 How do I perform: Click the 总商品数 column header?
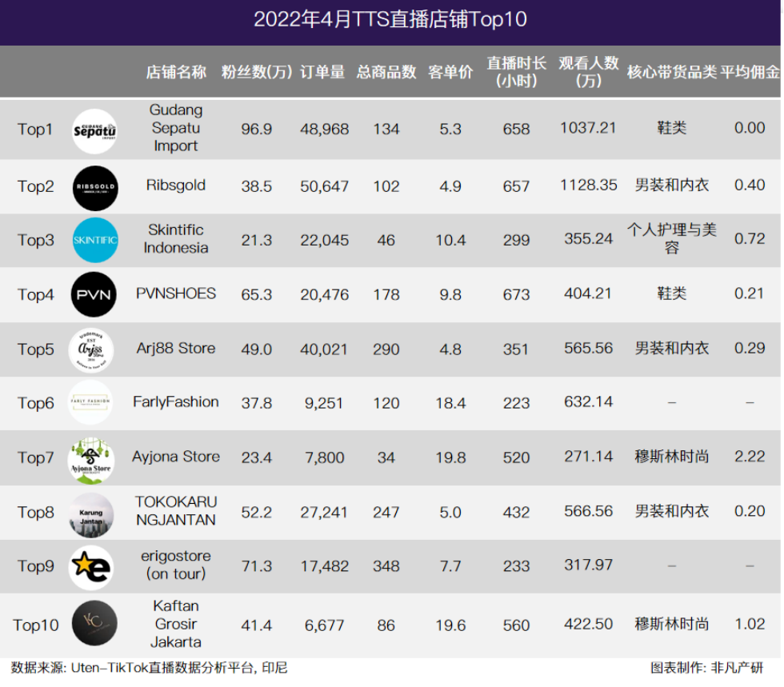click(386, 72)
